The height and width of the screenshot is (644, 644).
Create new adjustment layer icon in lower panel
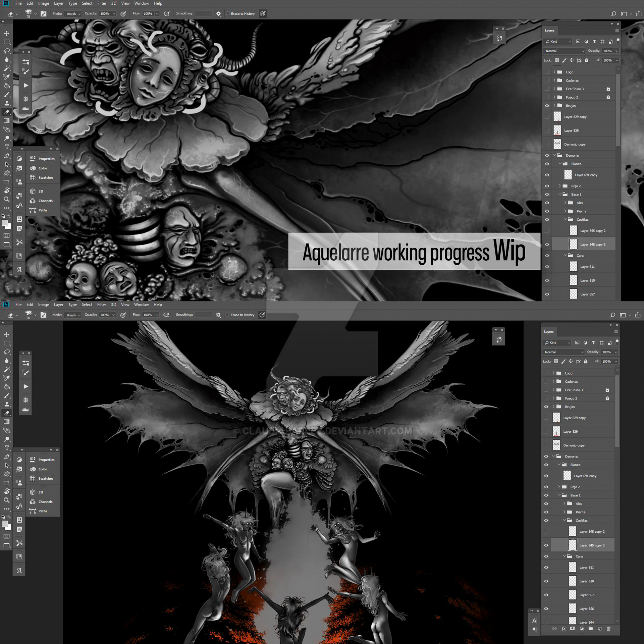582,629
